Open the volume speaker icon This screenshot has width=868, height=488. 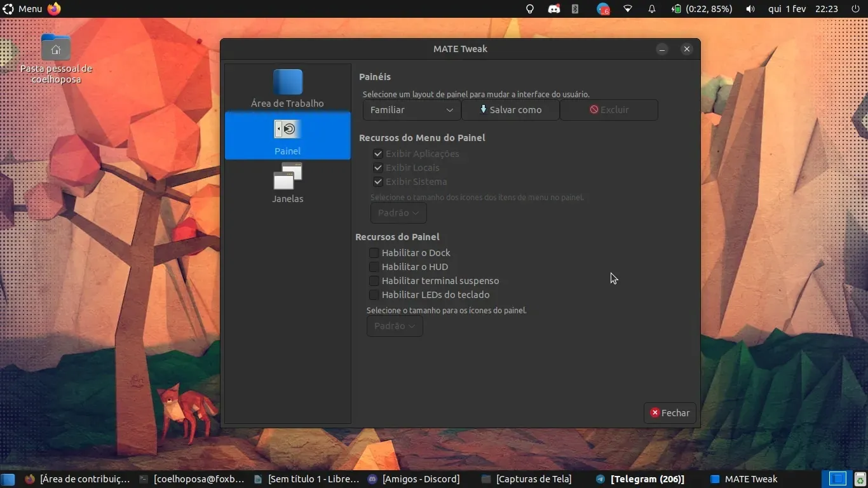click(750, 9)
